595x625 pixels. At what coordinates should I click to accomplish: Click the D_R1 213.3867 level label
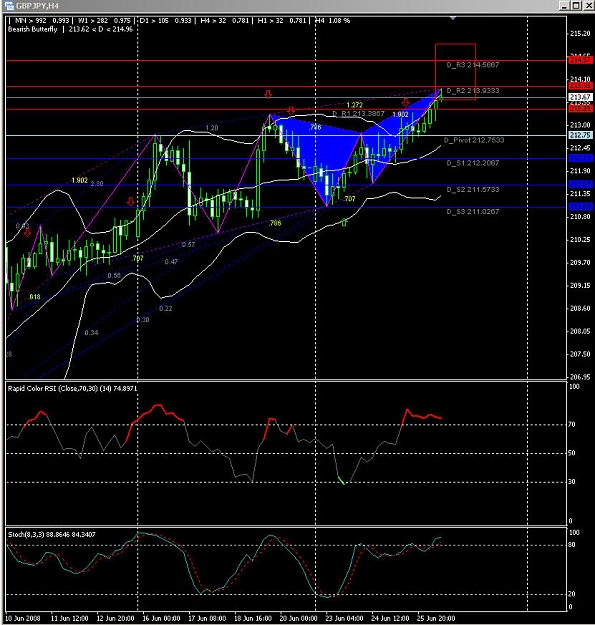point(359,114)
